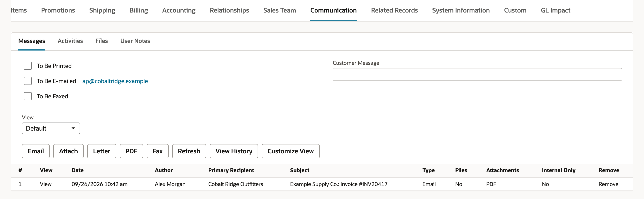Show the Sales Team tab
This screenshot has height=199, width=644.
pos(280,10)
